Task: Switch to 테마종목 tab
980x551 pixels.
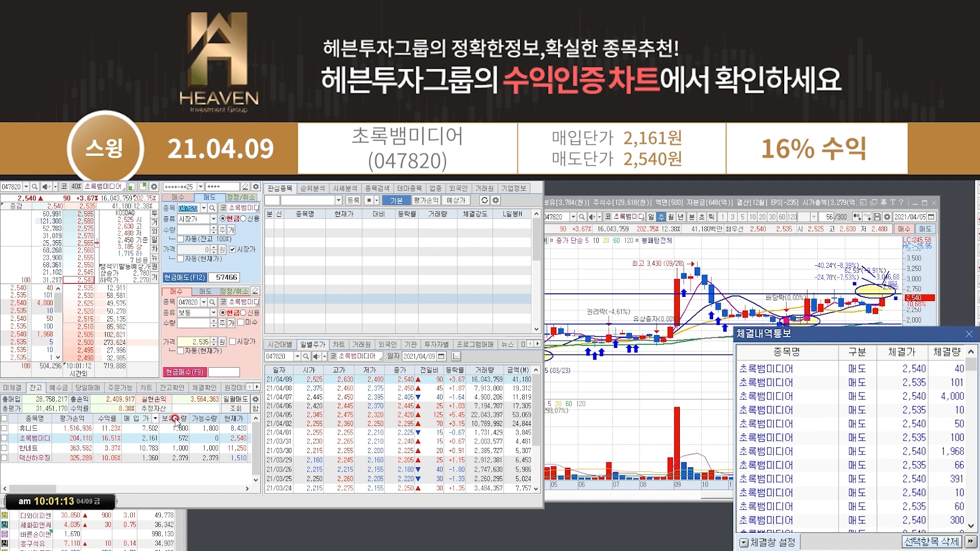Action: click(x=409, y=188)
